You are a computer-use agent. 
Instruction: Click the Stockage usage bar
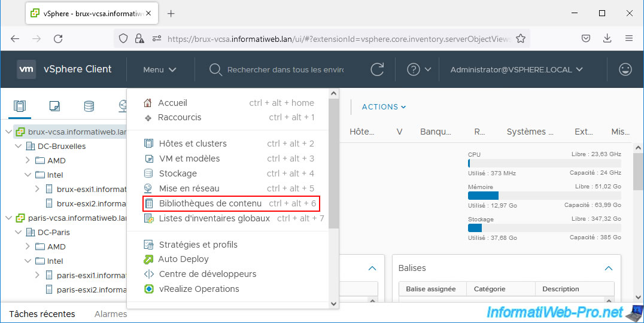[x=545, y=228]
